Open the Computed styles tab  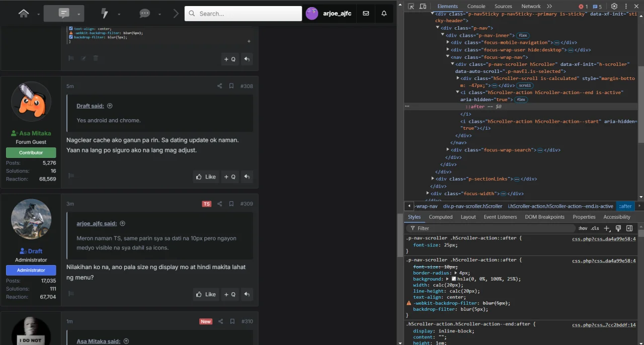point(441,217)
